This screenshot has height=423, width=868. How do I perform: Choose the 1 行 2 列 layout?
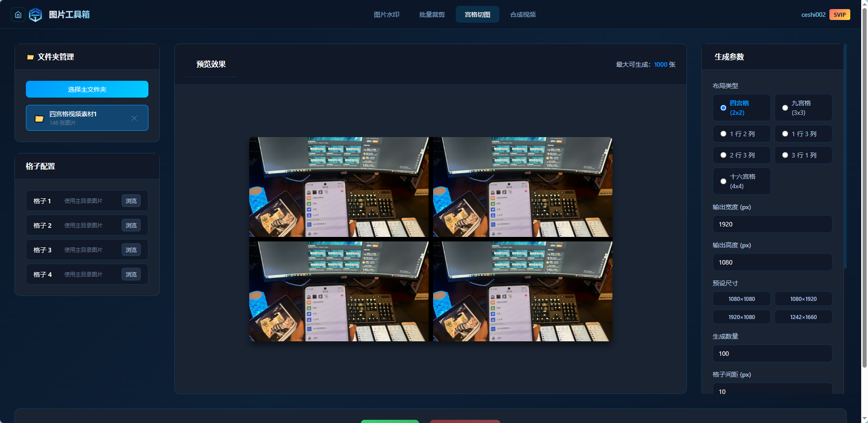point(741,134)
